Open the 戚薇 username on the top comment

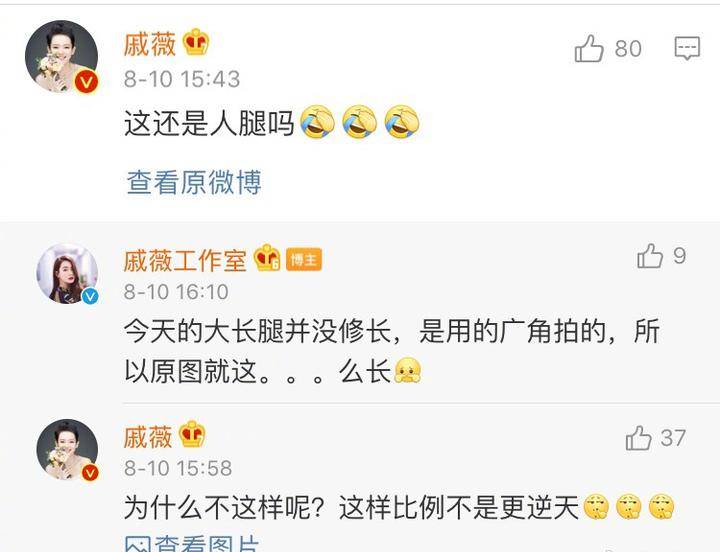coord(150,44)
